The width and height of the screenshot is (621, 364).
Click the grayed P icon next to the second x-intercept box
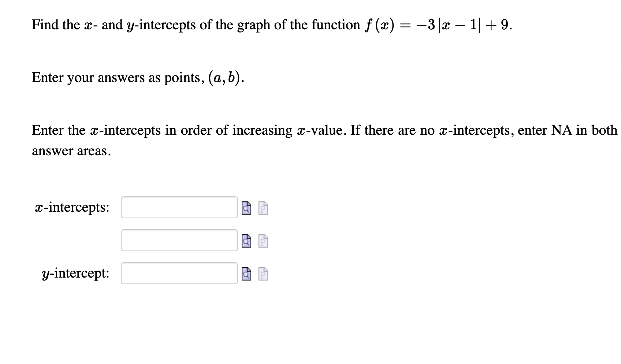coord(262,242)
